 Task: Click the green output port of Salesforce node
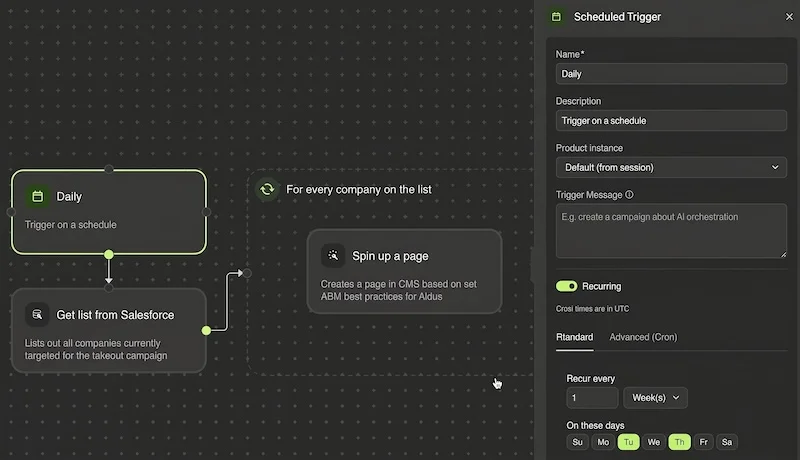click(x=206, y=330)
